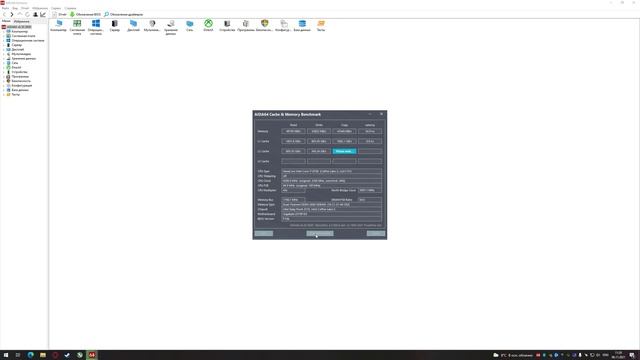This screenshot has height=360, width=640.
Task: Open the notification center in taskbar
Action: point(632,355)
